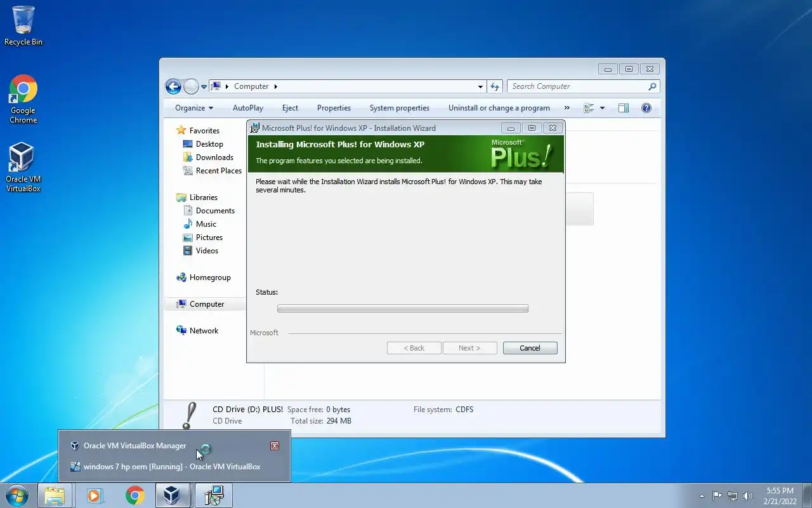Select Music under Libraries
Screen dimensions: 812x508
point(200,224)
